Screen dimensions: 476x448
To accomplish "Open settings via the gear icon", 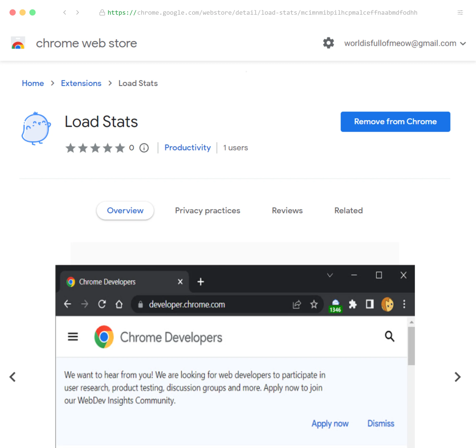I will (x=328, y=43).
